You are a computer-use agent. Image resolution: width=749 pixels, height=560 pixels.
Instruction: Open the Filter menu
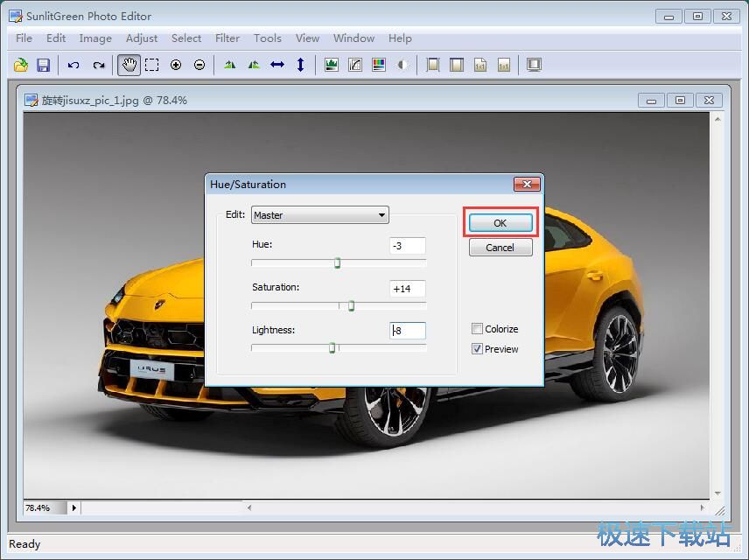[x=227, y=38]
